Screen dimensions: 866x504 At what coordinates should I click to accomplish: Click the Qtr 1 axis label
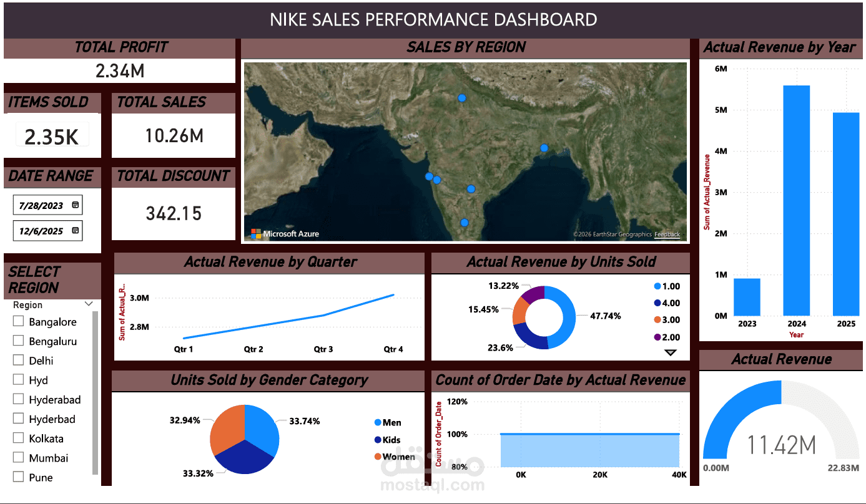click(x=184, y=349)
